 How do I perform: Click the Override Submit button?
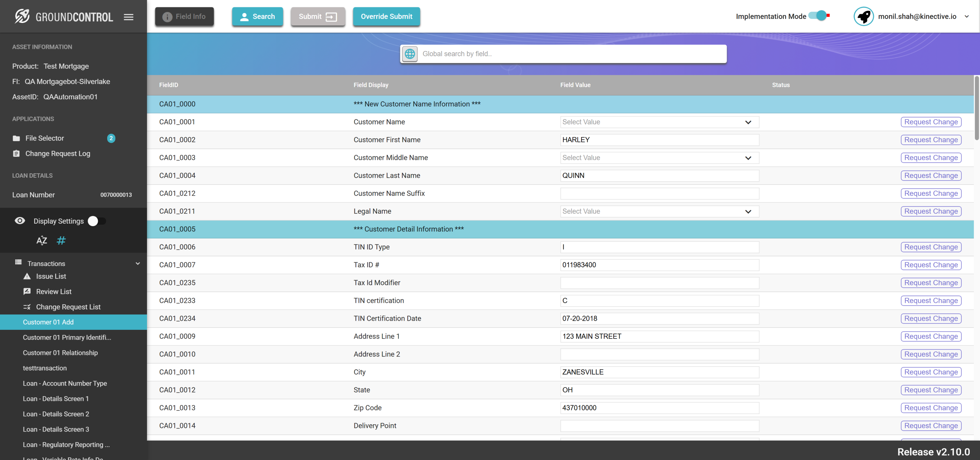coord(386,16)
